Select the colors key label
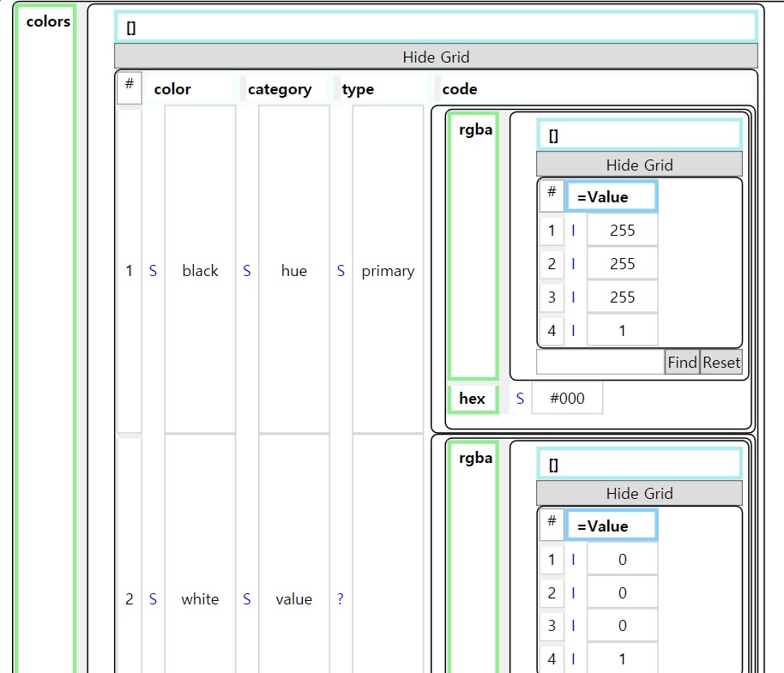 pos(48,21)
